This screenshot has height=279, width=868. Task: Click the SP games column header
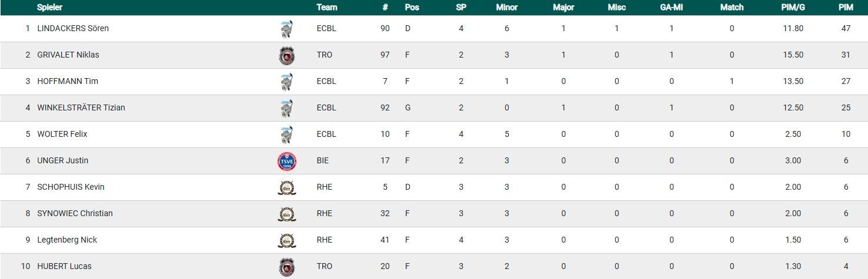pos(461,8)
